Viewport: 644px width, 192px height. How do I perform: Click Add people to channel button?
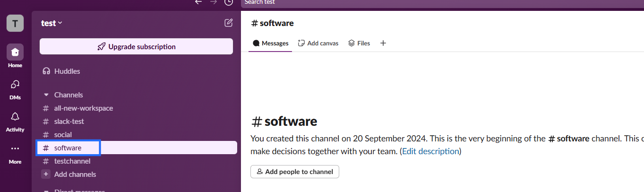coord(295,172)
